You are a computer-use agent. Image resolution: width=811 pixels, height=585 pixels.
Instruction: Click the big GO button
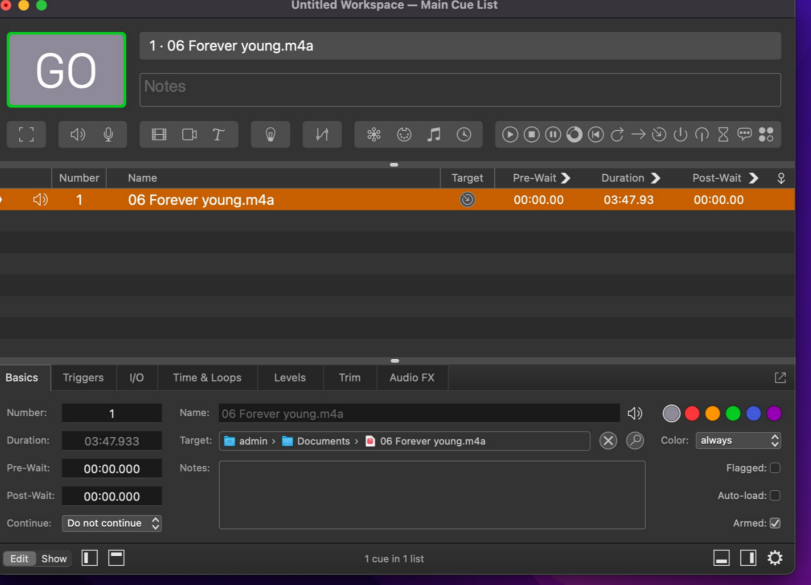66,70
